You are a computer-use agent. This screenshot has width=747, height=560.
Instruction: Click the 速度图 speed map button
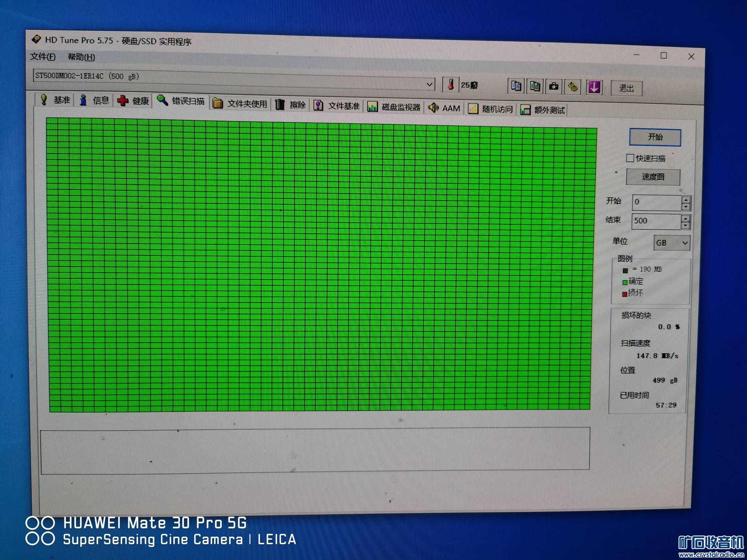[x=653, y=177]
